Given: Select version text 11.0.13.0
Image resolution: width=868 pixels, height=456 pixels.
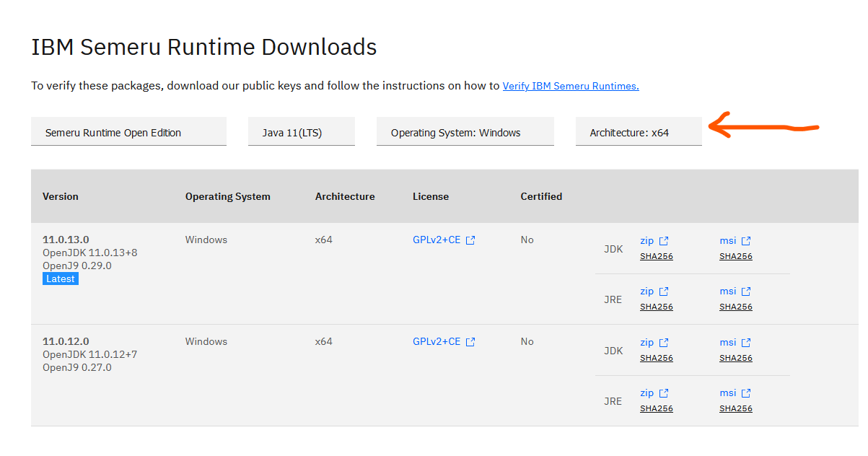Looking at the screenshot, I should [x=66, y=240].
